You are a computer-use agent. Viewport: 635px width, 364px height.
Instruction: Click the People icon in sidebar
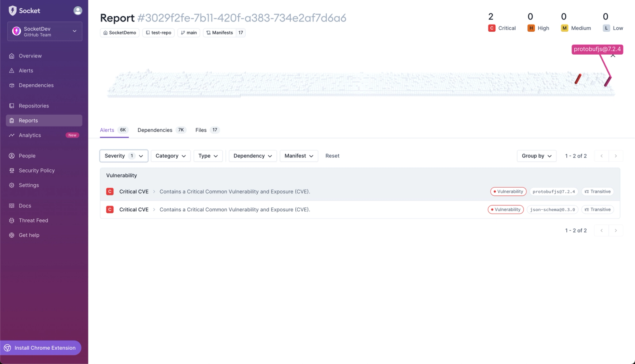tap(12, 156)
